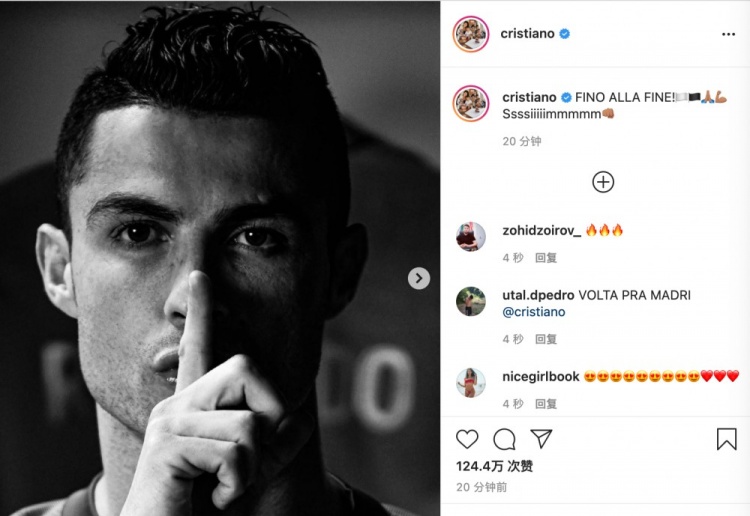Like the post with the heart icon
The height and width of the screenshot is (516, 750).
467,439
